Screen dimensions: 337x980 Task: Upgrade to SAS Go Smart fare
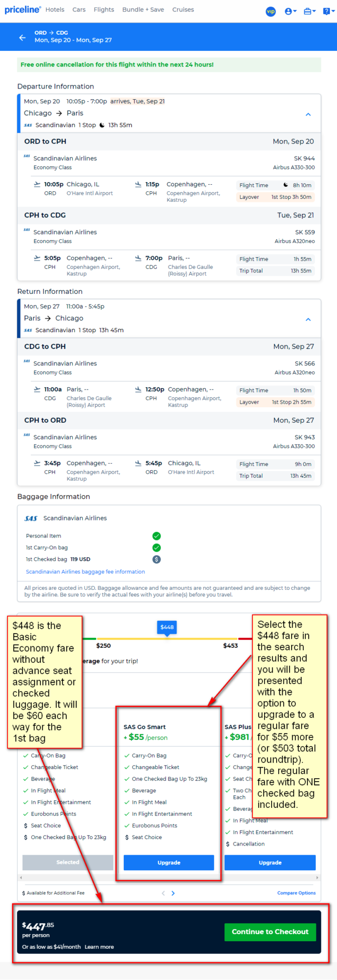click(x=169, y=862)
